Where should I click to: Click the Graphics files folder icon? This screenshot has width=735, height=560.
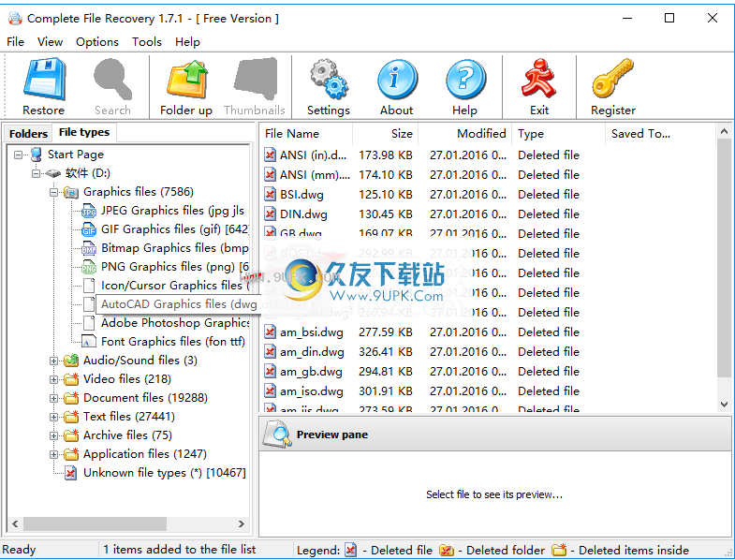(71, 192)
